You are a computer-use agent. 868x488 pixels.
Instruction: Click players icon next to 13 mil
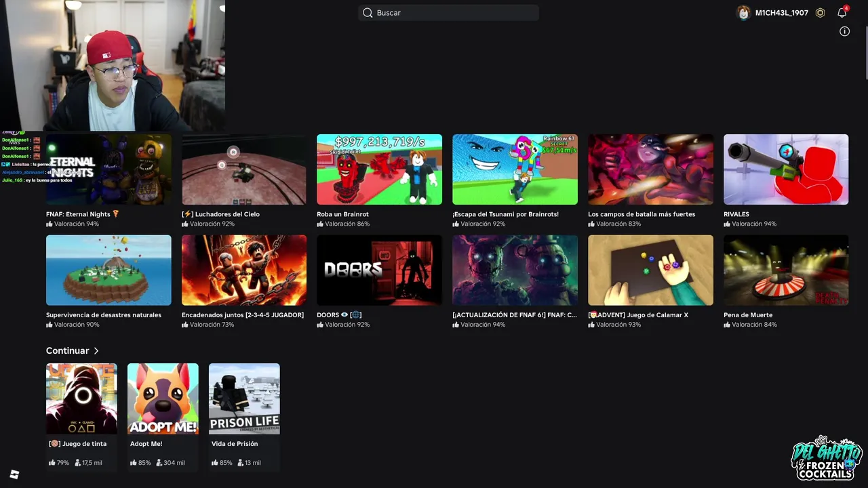pyautogui.click(x=241, y=463)
